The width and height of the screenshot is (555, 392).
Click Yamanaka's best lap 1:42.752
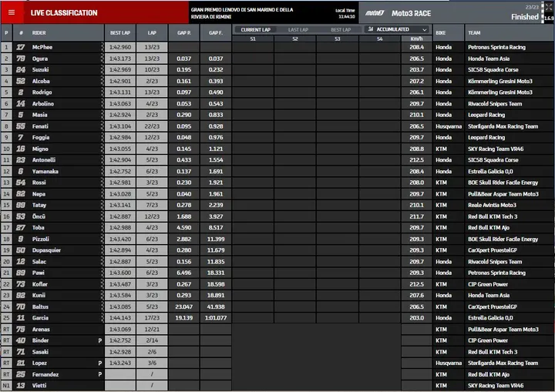120,171
